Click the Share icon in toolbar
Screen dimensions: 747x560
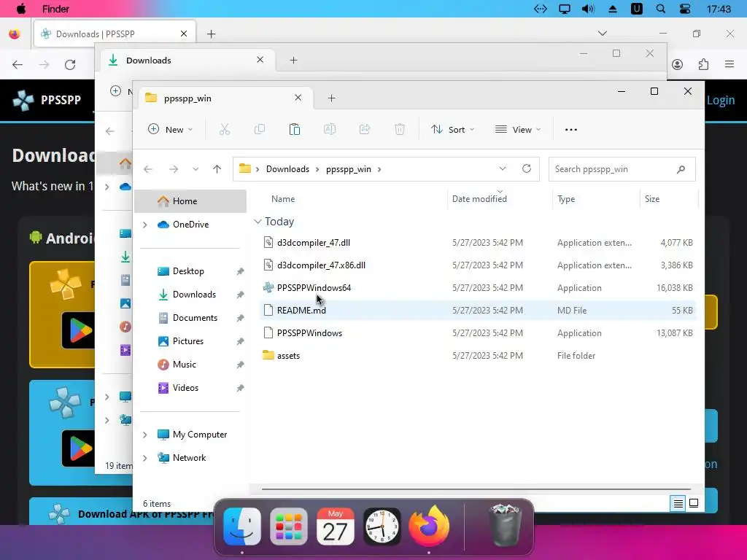(365, 130)
